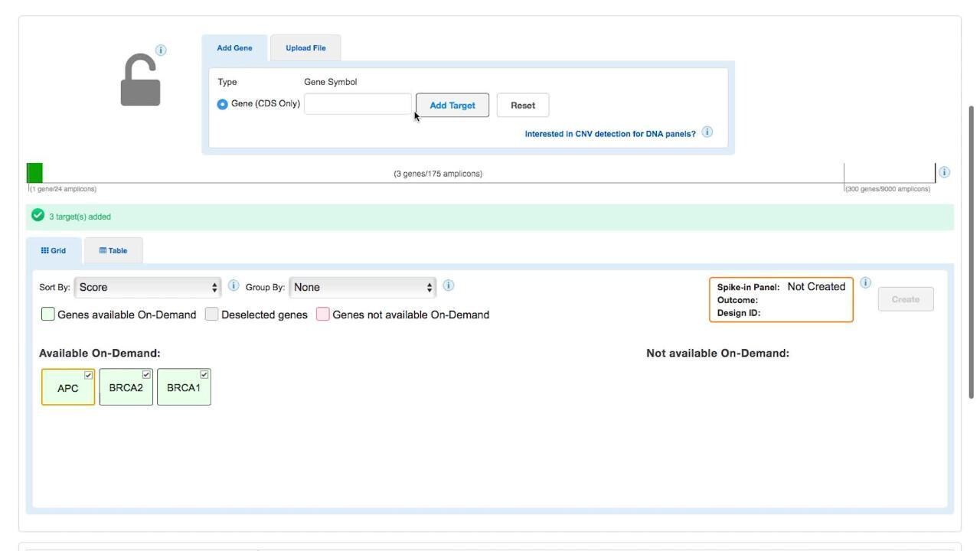Screen dimensions: 980x551
Task: Click info icon next to Spike-in Panel box
Action: point(865,282)
